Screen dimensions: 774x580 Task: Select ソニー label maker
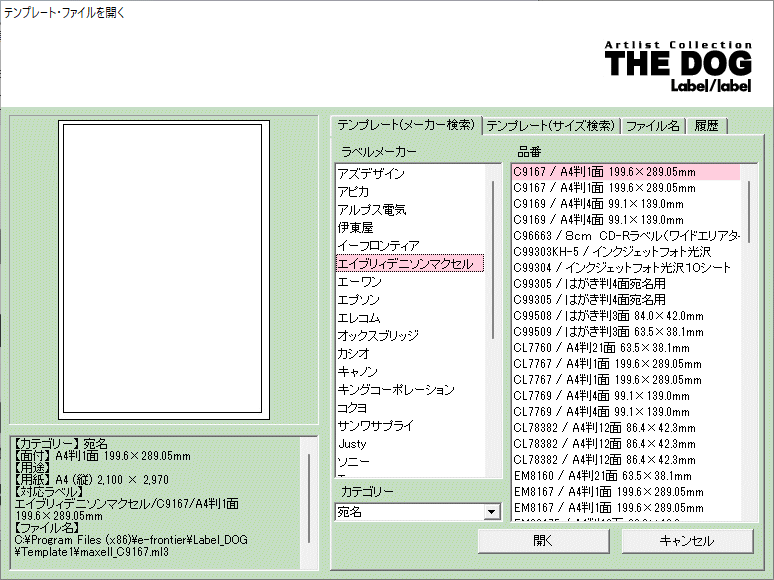point(410,462)
